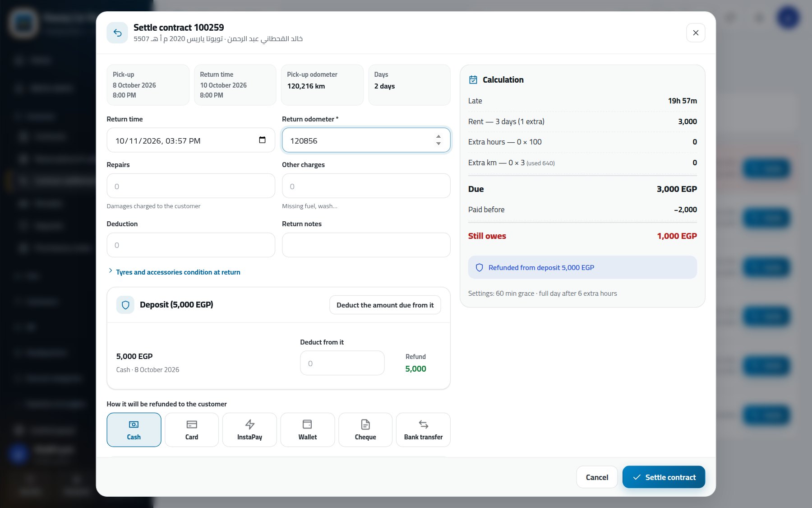
Task: Click the Return odometer input field
Action: pyautogui.click(x=366, y=140)
